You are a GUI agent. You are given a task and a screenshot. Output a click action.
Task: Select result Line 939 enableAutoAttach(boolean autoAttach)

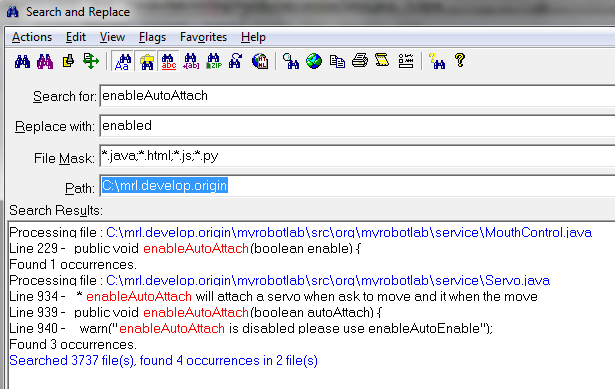point(195,313)
